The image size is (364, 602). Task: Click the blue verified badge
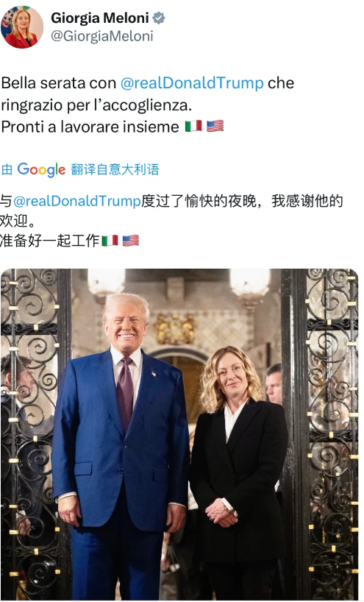pyautogui.click(x=159, y=18)
